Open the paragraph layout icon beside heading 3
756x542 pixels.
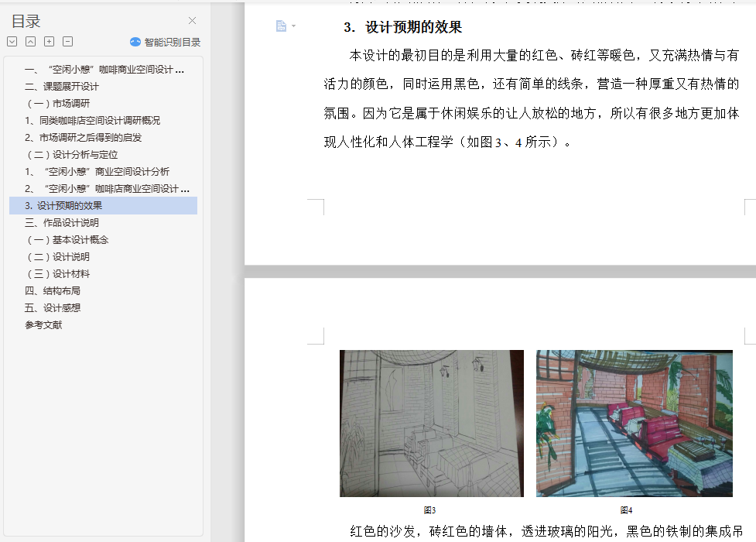(x=281, y=26)
